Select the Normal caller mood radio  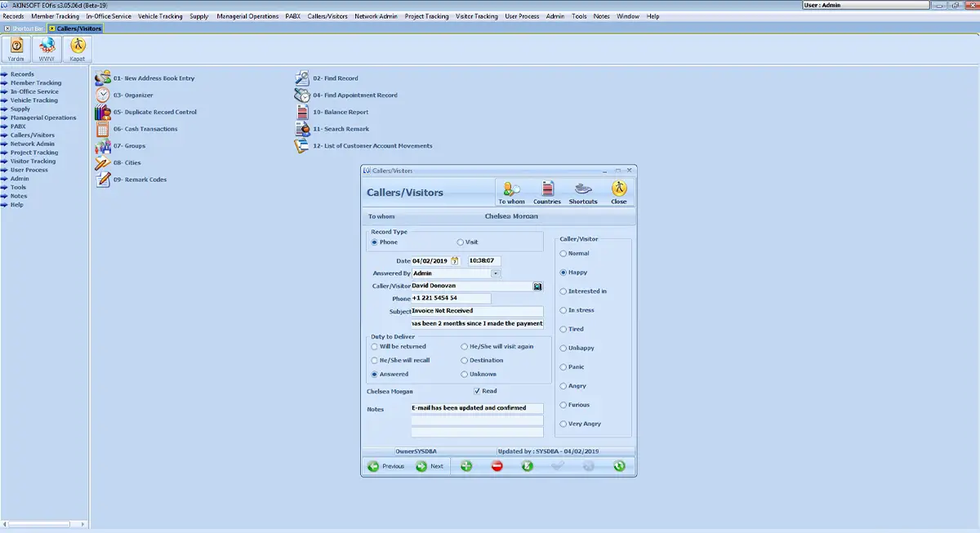[x=563, y=254]
